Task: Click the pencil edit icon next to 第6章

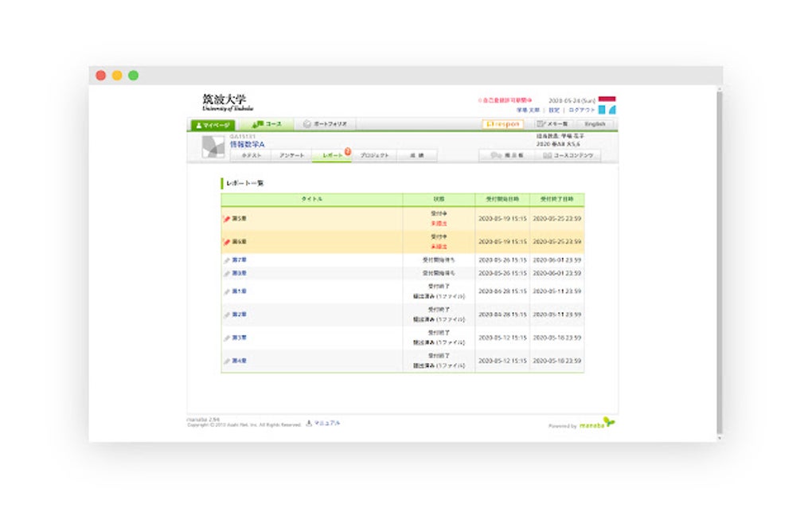Action: [x=227, y=241]
